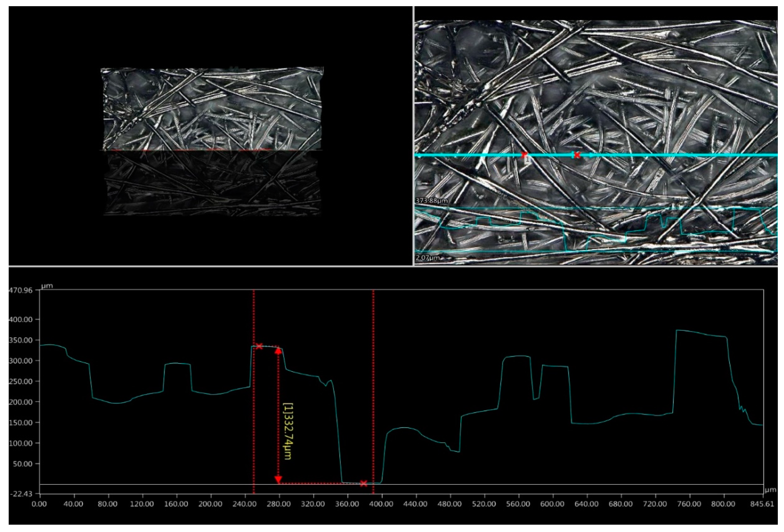Select the red X marker at the profile peak

click(259, 346)
